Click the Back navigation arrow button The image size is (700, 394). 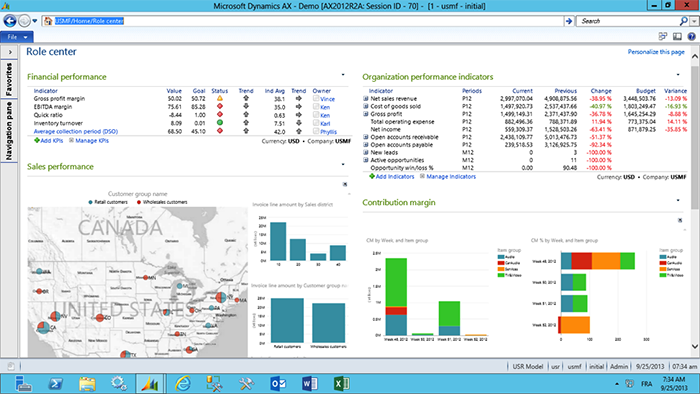[10, 21]
